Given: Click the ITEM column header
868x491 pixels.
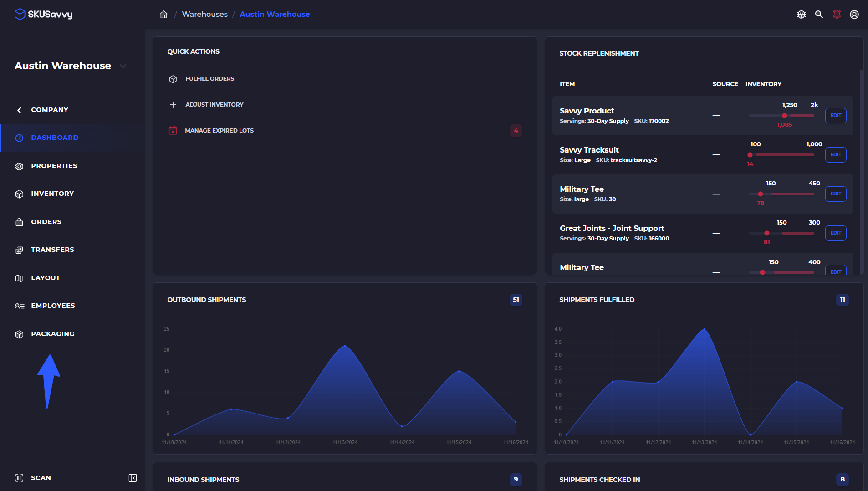Looking at the screenshot, I should (567, 84).
